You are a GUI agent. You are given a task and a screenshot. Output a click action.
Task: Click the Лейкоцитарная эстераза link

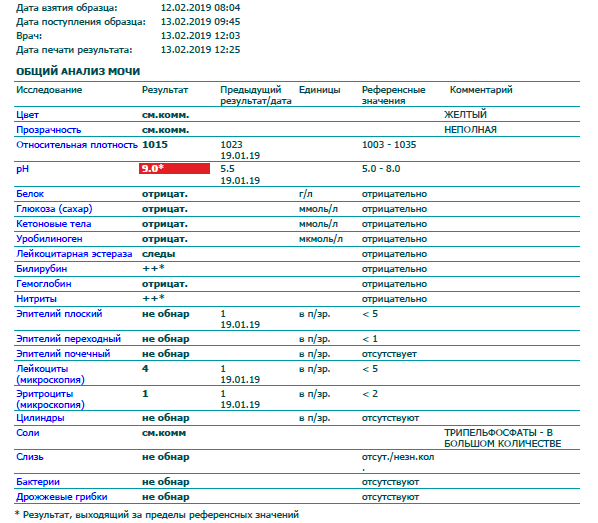[x=74, y=254]
